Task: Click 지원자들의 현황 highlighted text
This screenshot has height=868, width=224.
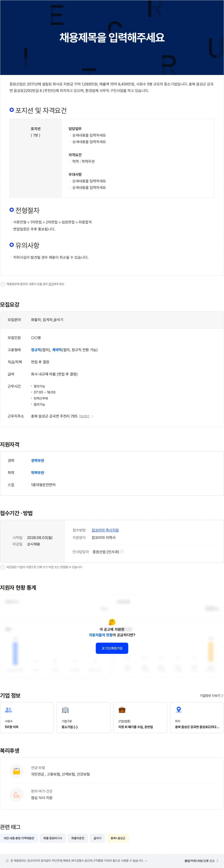Action: [x=101, y=635]
